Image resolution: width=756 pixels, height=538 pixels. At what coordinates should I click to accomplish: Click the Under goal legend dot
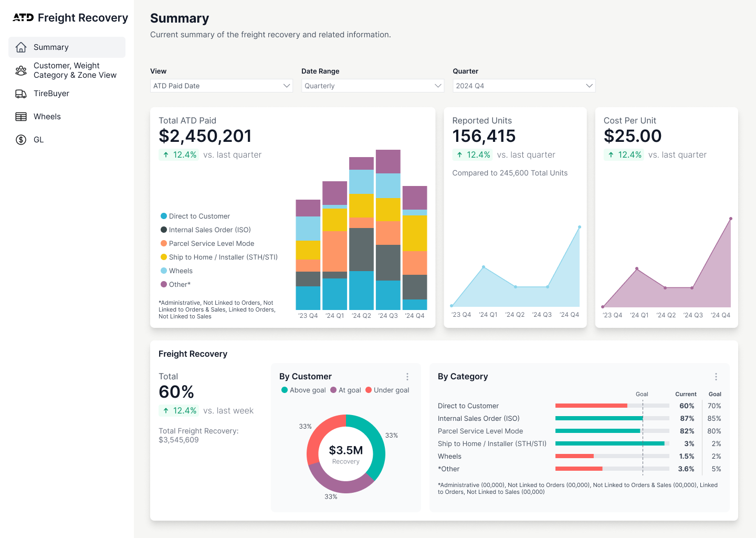(369, 390)
